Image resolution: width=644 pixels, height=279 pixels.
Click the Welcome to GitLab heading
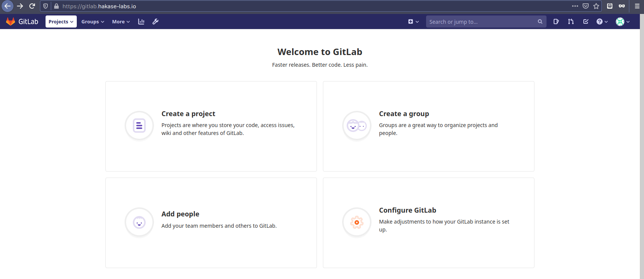click(x=320, y=52)
